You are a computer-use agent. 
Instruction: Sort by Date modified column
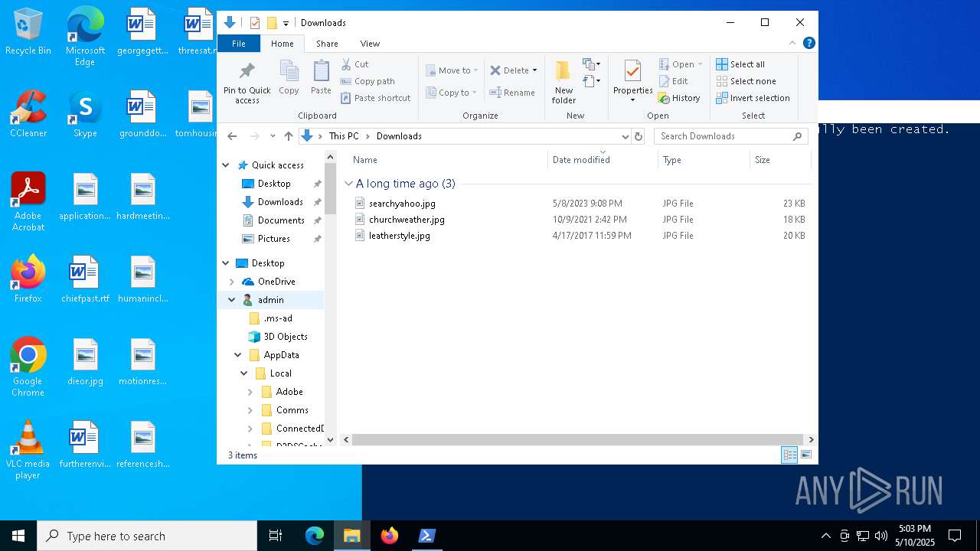tap(603, 160)
